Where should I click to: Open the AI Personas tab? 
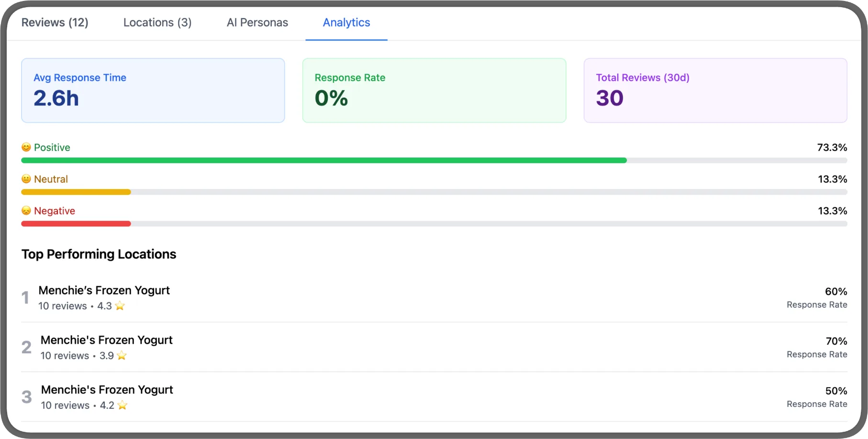257,23
